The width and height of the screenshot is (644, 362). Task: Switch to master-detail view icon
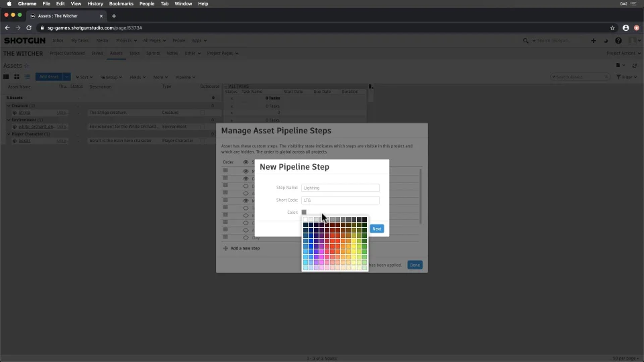(6, 76)
